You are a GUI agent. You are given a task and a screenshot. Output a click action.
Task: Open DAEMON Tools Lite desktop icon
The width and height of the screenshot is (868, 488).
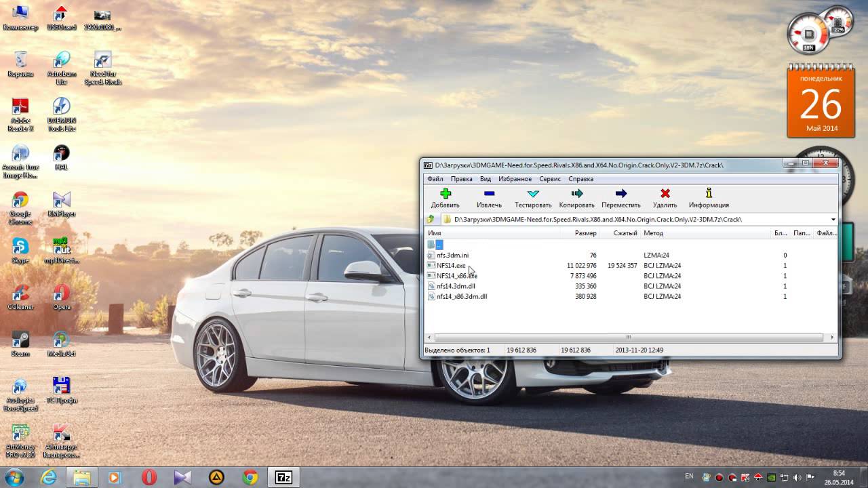coord(62,115)
